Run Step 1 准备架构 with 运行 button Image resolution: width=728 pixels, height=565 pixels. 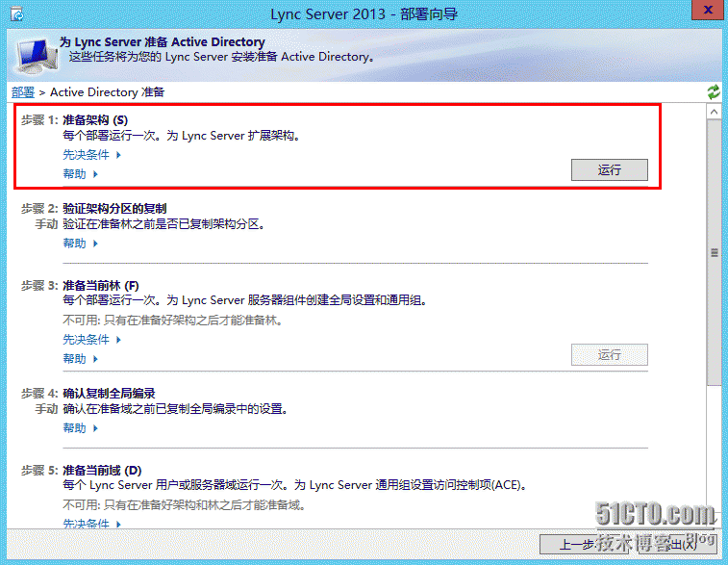pyautogui.click(x=609, y=169)
